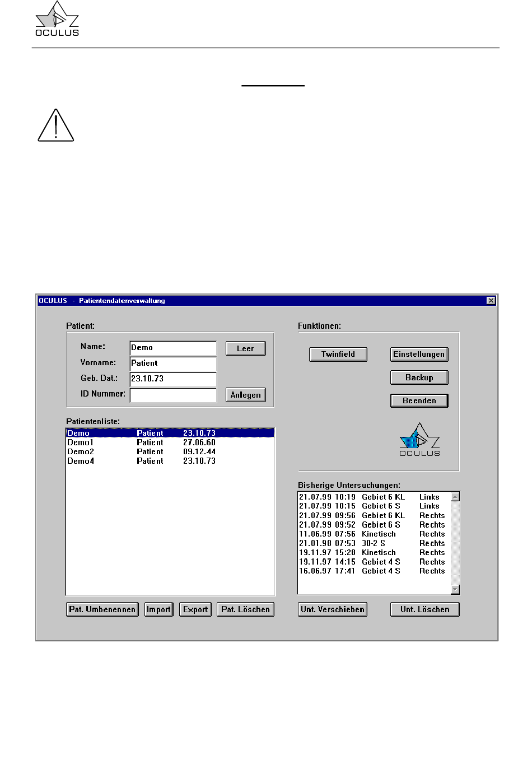Select examination 21.07.99 09:56 Gebiet 6 KL
The width and height of the screenshot is (532, 783).
374,515
